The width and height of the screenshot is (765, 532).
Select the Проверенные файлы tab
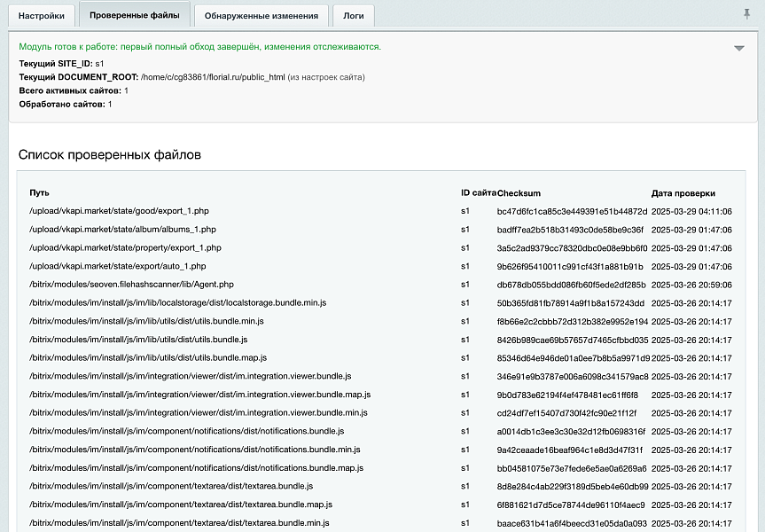tap(137, 15)
